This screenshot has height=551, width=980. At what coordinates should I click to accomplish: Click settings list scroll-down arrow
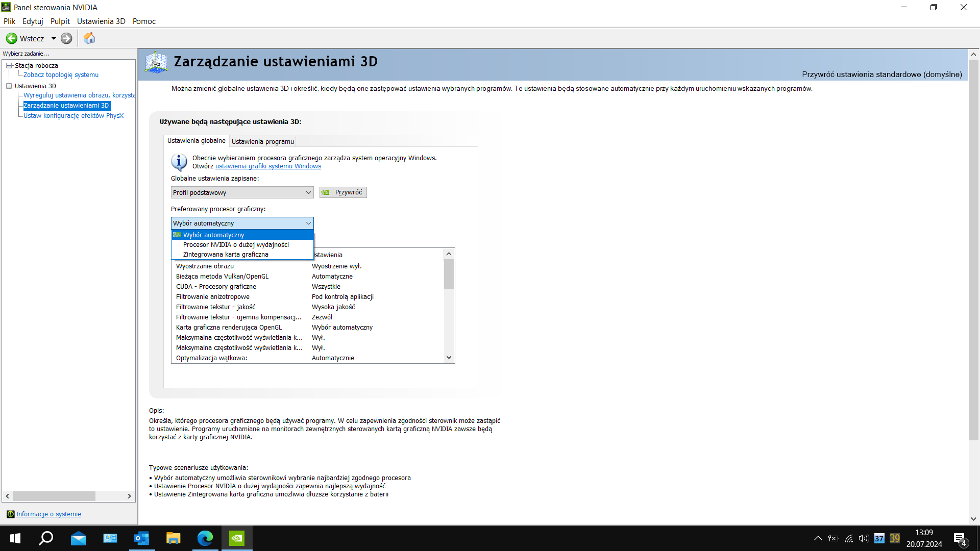click(x=449, y=358)
